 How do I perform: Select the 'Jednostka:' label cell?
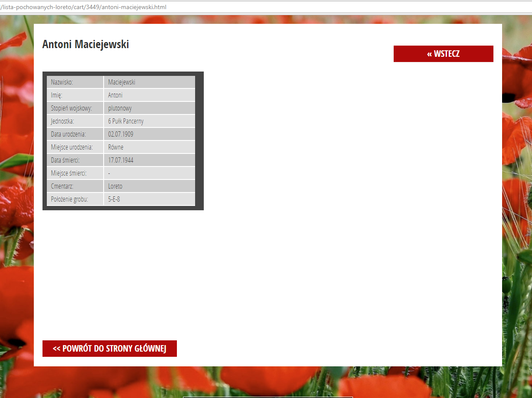click(75, 121)
